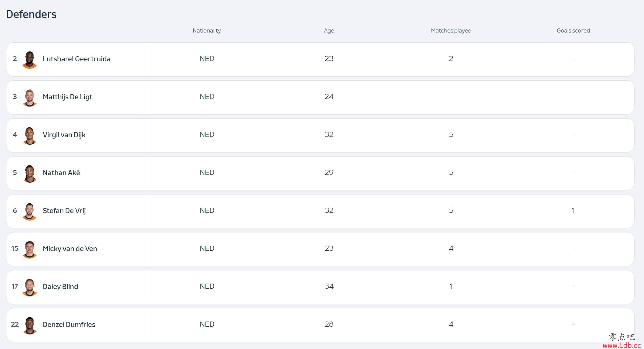644x349 pixels.
Task: Select the Nationality column header
Action: tap(207, 30)
